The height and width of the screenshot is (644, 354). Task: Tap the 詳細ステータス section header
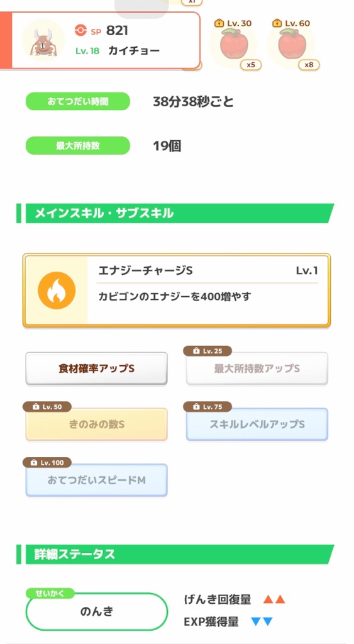pos(175,555)
